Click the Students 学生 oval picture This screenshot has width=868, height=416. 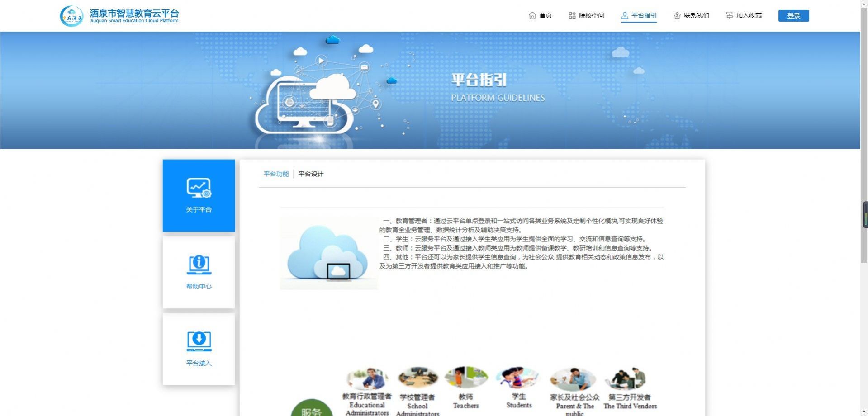(x=518, y=378)
